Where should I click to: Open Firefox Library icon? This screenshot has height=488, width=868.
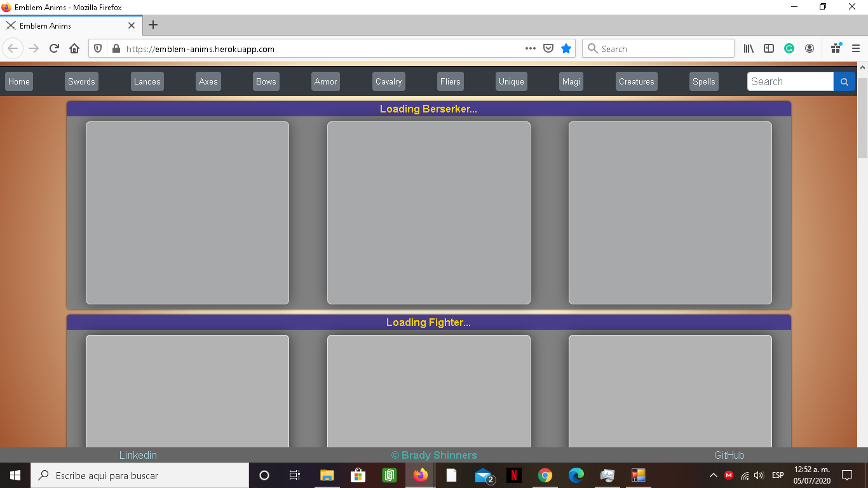tap(749, 49)
